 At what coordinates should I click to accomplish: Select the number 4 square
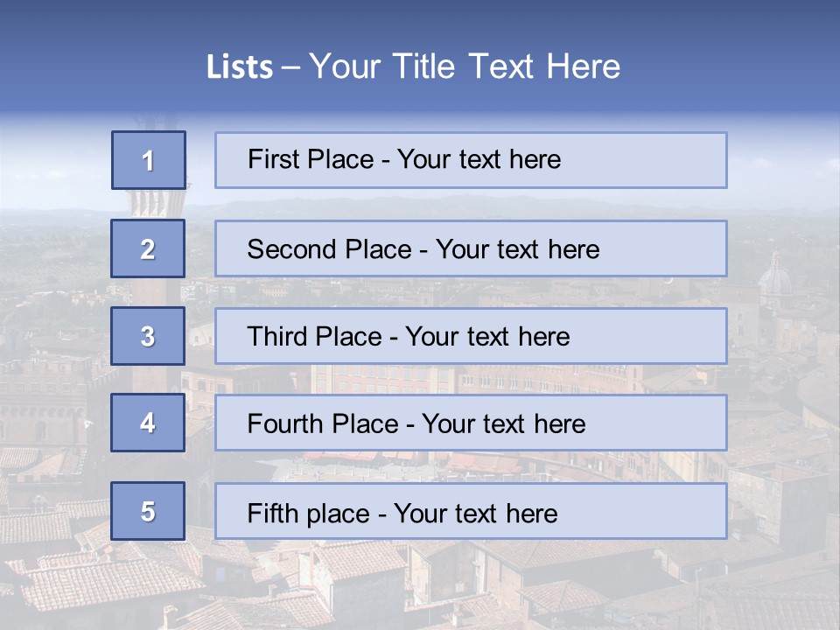coord(148,423)
